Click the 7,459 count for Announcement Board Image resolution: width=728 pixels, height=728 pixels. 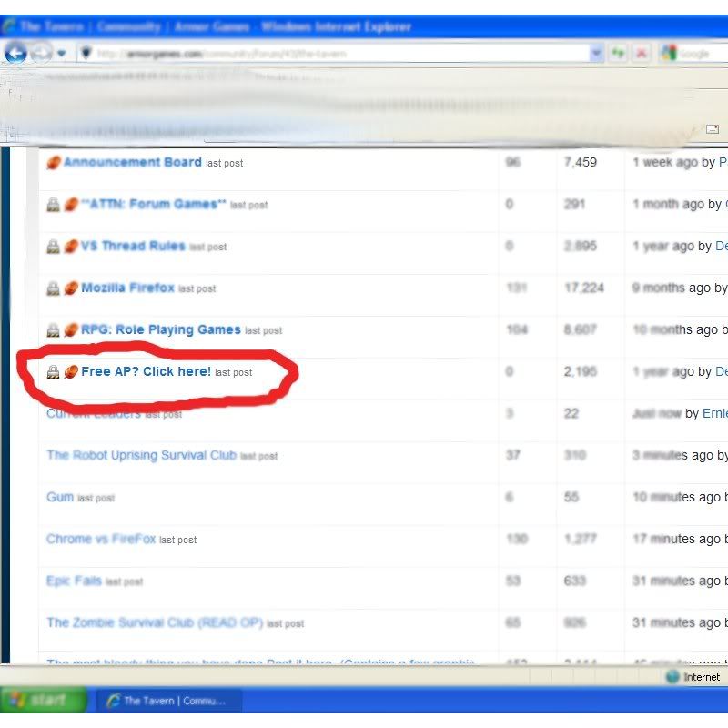[x=581, y=162]
